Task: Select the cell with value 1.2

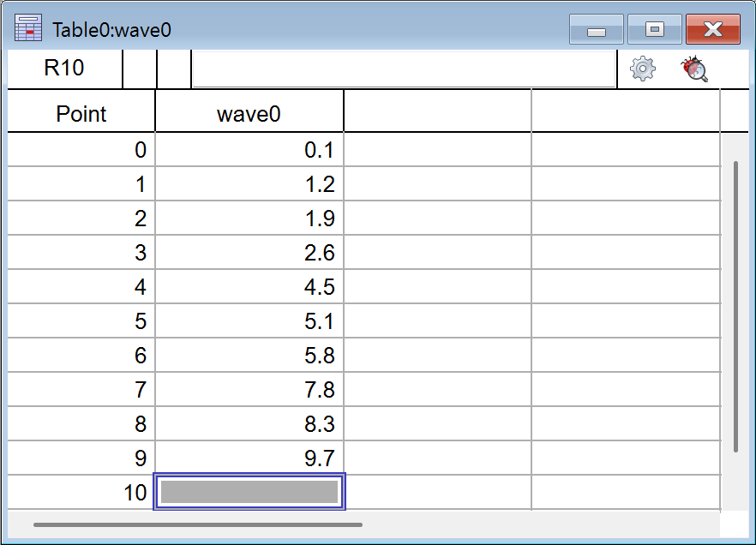Action: point(249,184)
